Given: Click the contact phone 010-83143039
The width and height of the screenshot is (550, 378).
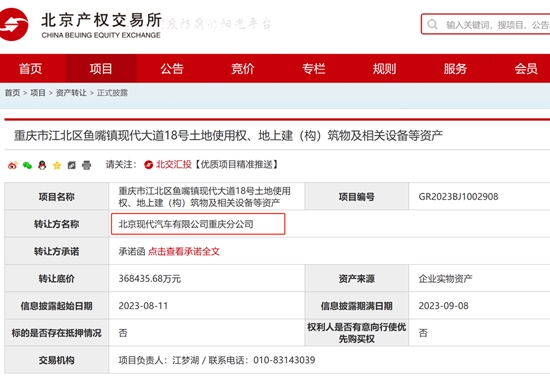Looking at the screenshot, I should (x=284, y=360).
